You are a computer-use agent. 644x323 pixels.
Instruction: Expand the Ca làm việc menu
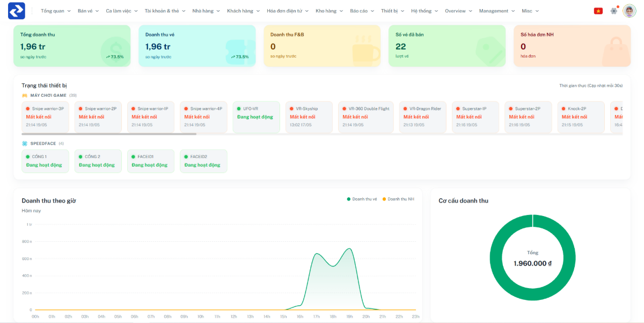(x=121, y=11)
